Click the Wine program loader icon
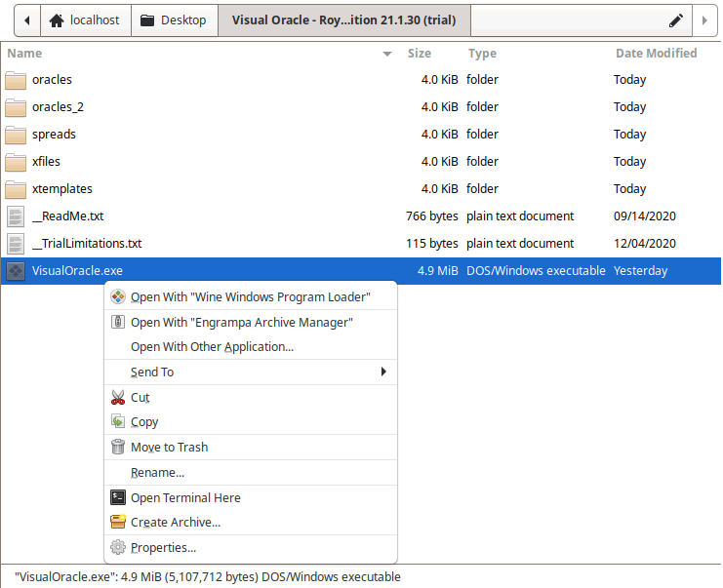Image resolution: width=723 pixels, height=588 pixels. 118,296
